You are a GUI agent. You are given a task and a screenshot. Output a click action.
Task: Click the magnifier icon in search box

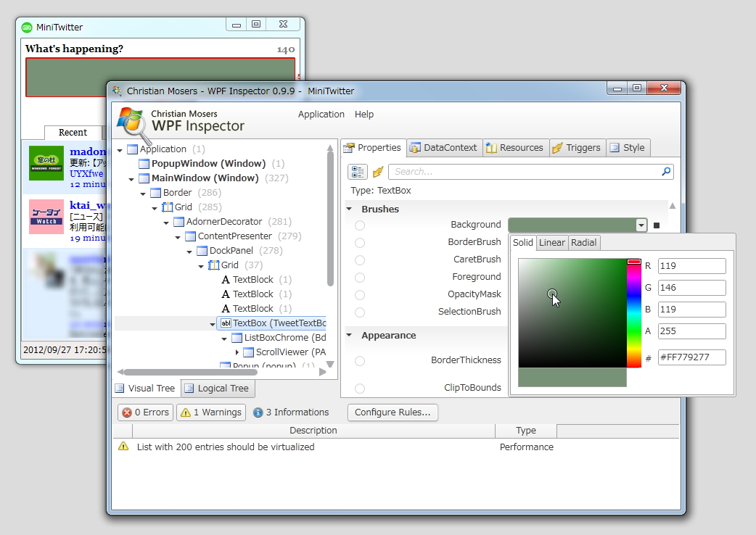pyautogui.click(x=666, y=171)
